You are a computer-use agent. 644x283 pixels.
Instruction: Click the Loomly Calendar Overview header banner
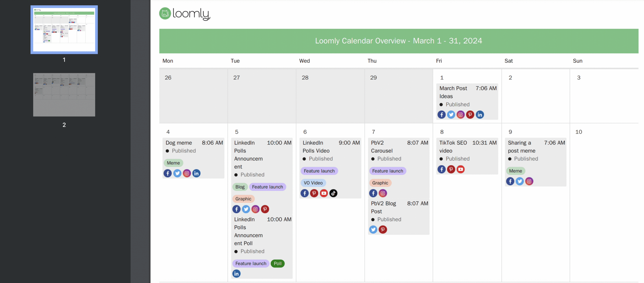pyautogui.click(x=398, y=41)
